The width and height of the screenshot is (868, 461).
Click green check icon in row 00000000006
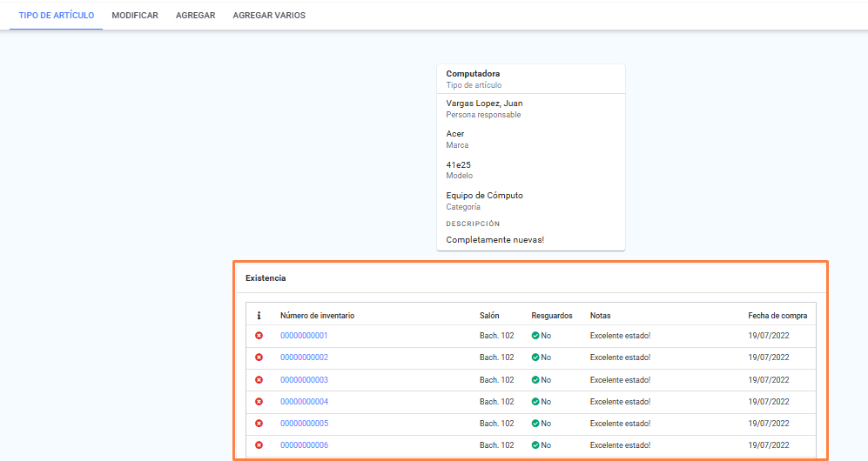point(535,445)
